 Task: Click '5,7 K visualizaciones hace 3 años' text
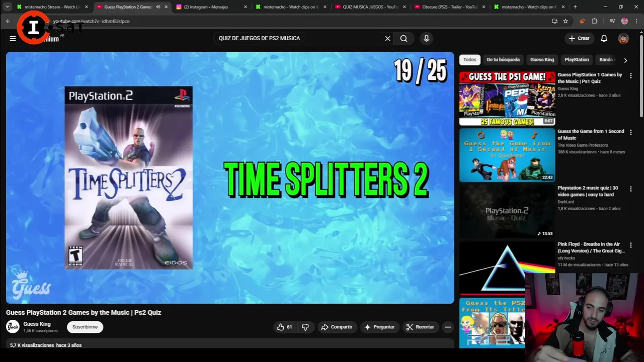tap(46, 345)
